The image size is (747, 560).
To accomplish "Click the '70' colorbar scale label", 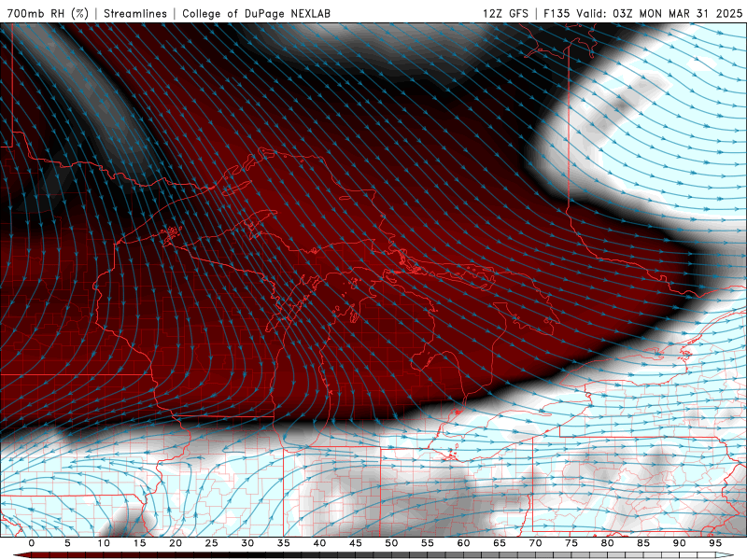I will [x=535, y=543].
